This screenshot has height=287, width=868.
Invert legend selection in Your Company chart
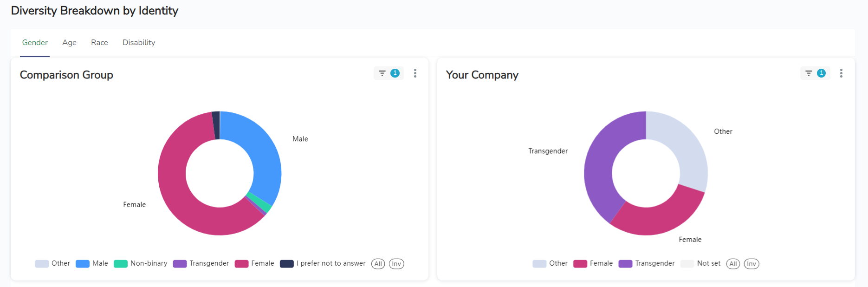click(x=751, y=264)
